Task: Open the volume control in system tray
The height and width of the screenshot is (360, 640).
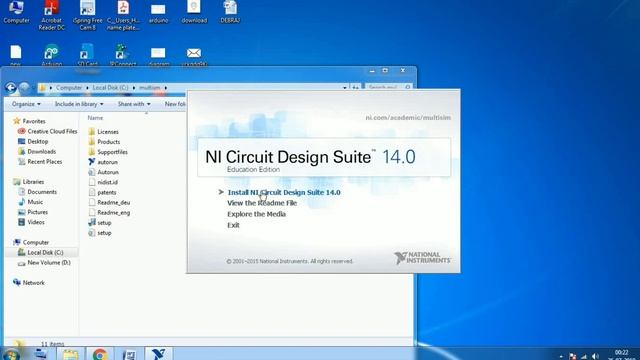Action: pyautogui.click(x=595, y=356)
